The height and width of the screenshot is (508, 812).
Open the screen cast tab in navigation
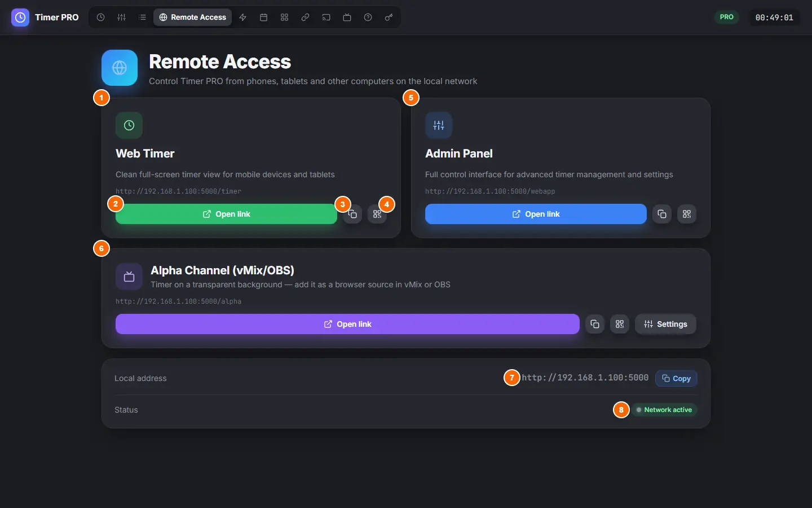326,17
